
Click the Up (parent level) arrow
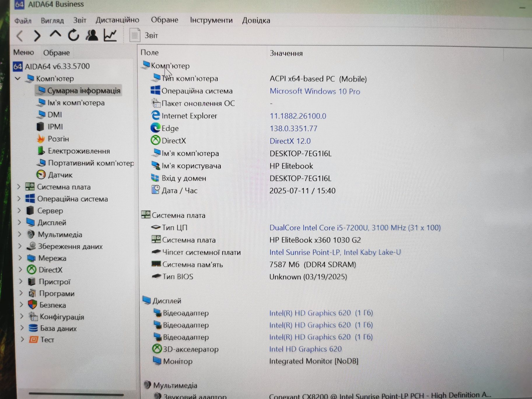pos(55,34)
